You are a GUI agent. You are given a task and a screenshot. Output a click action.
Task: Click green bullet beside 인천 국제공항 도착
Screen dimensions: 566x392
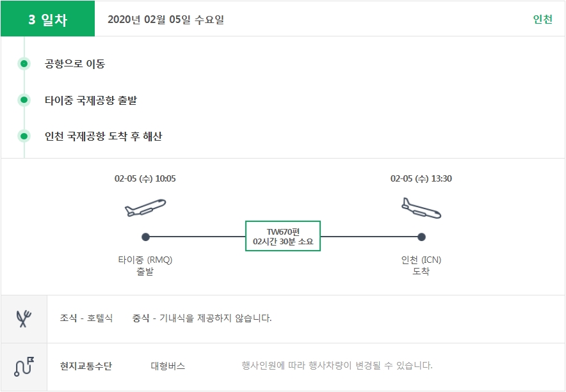tap(24, 136)
